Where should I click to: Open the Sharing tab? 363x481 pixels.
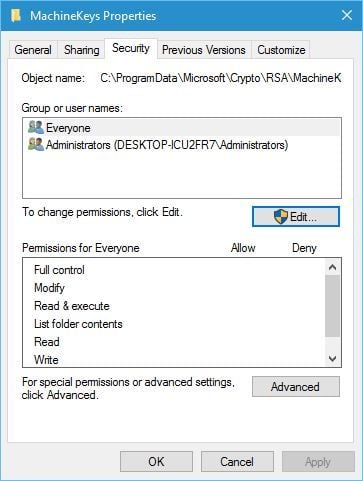(x=82, y=50)
